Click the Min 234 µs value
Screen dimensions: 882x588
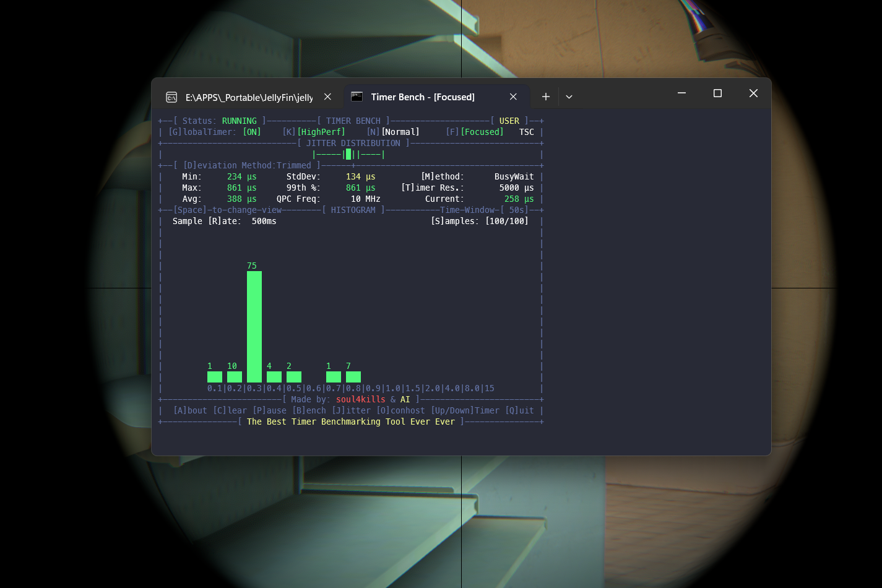click(242, 176)
